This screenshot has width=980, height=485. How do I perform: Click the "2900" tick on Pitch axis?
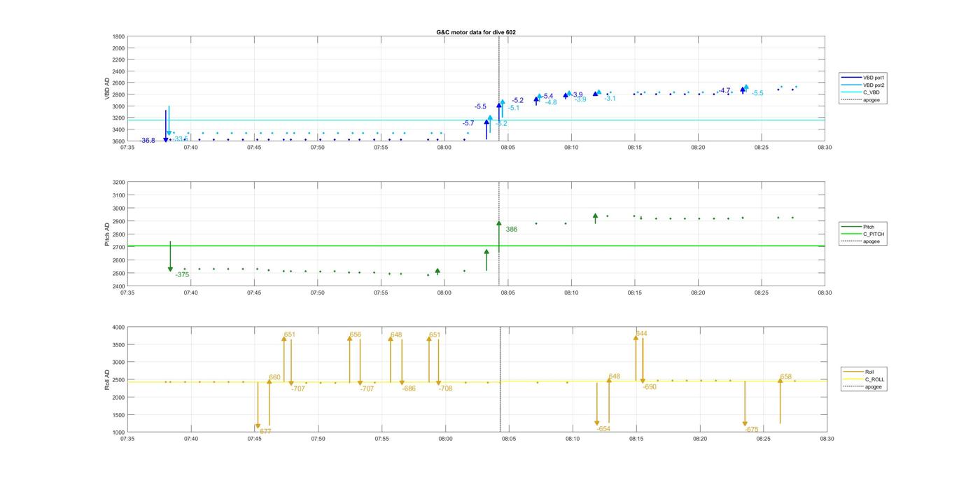pyautogui.click(x=118, y=221)
